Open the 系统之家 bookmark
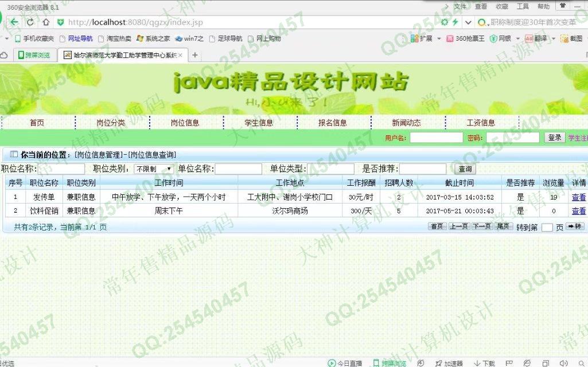This screenshot has width=588, height=367. pyautogui.click(x=153, y=38)
